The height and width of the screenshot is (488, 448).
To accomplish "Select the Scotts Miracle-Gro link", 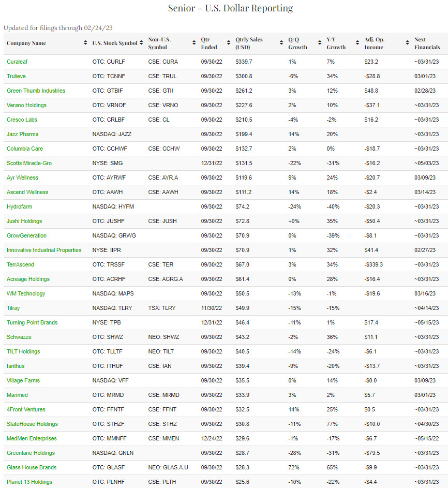I will [x=29, y=163].
